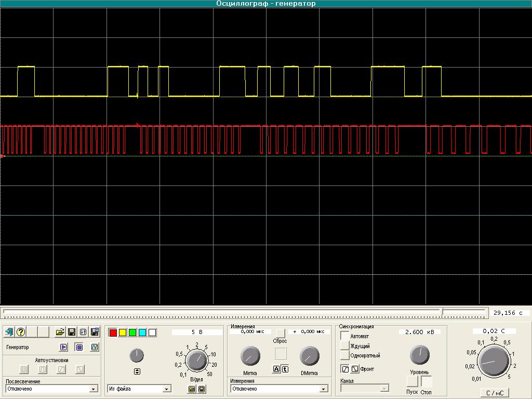
Task: Open settings sliders icon in top toolbar
Action: 83,332
